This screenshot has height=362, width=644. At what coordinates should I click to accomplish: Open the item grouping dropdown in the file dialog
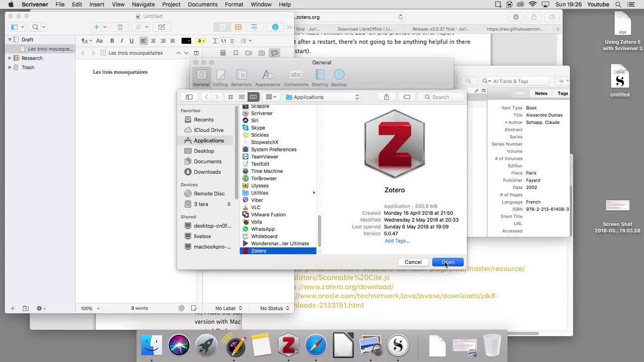pyautogui.click(x=271, y=97)
